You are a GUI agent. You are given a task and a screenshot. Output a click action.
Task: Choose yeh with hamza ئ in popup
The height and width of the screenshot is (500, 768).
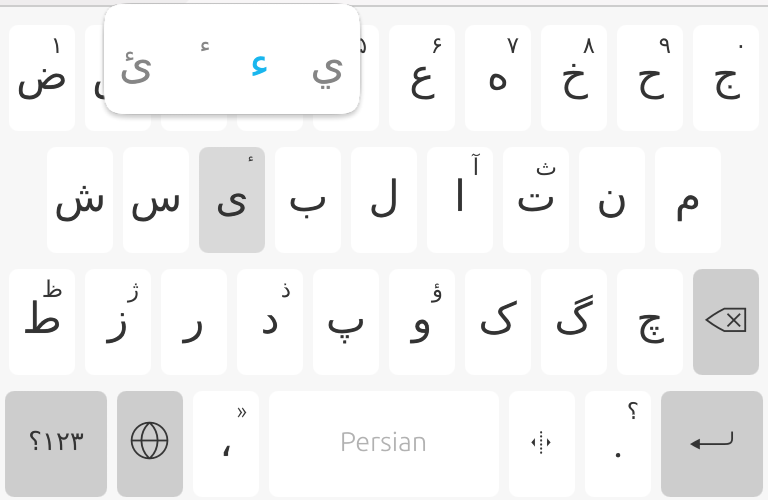point(136,68)
